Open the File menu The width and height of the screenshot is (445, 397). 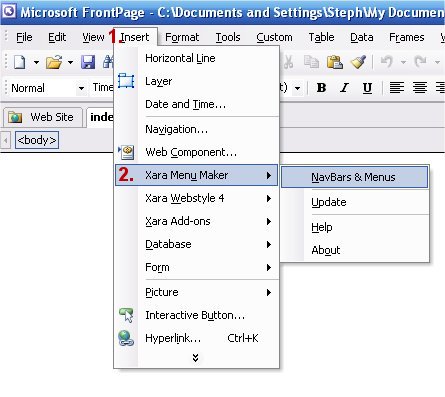(24, 37)
